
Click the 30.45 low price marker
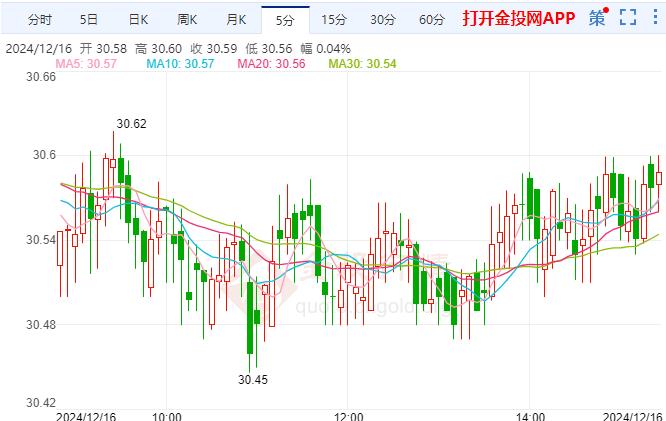coord(253,379)
